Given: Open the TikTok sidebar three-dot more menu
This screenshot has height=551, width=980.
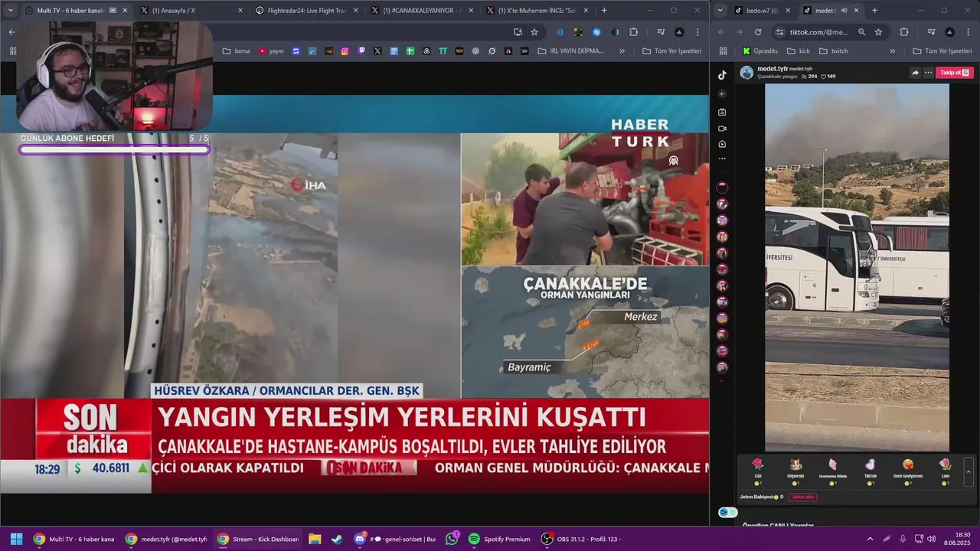Looking at the screenshot, I should coord(722,159).
